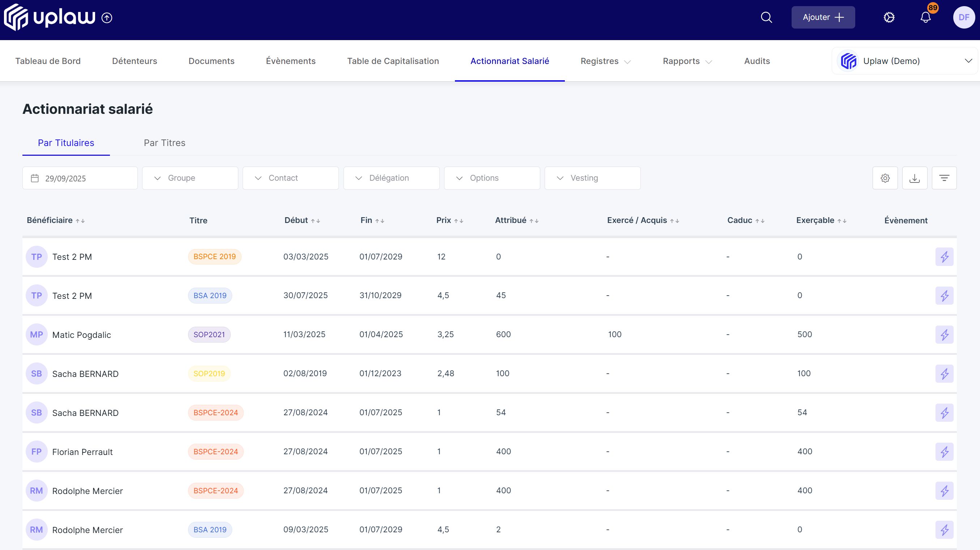
Task: Click the date field 29/09/2025
Action: (x=80, y=178)
